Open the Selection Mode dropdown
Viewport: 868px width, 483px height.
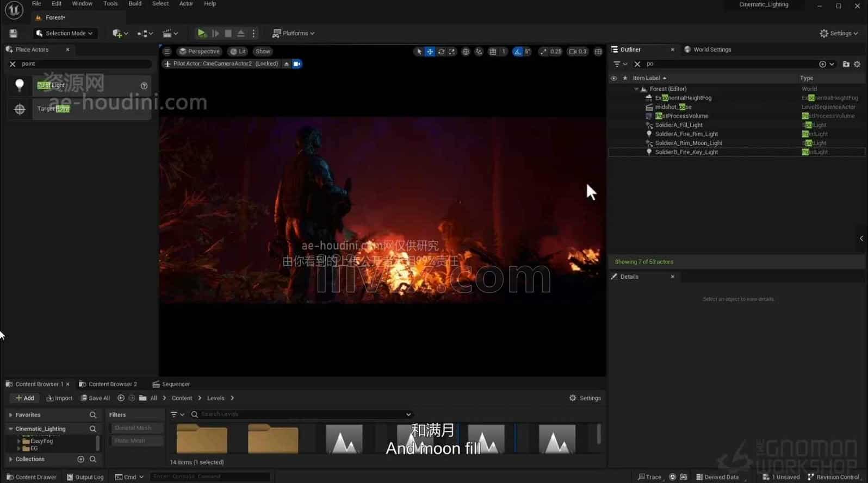[x=64, y=33]
